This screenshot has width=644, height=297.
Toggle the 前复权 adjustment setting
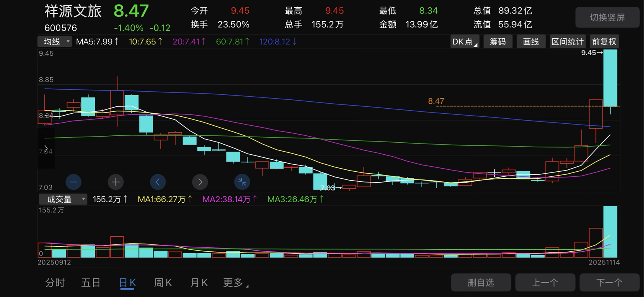click(x=604, y=42)
